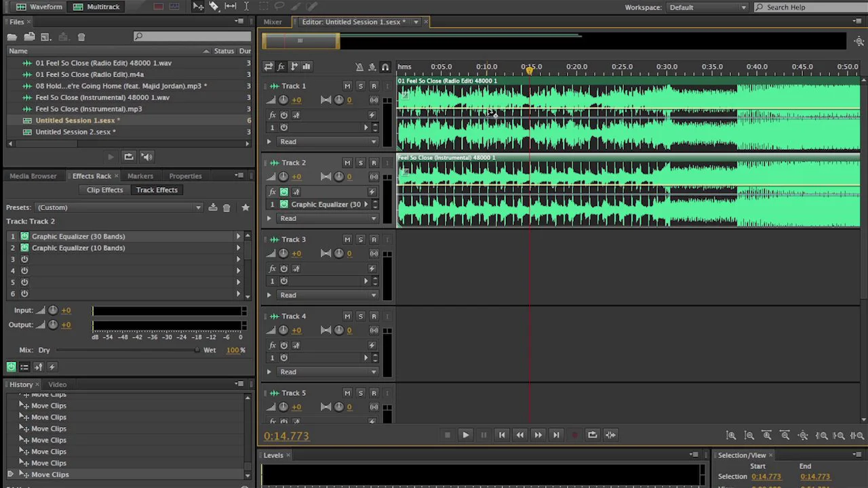Toggle power for Graphic Equalizer (10 Bands)
This screenshot has width=868, height=488.
coord(24,248)
